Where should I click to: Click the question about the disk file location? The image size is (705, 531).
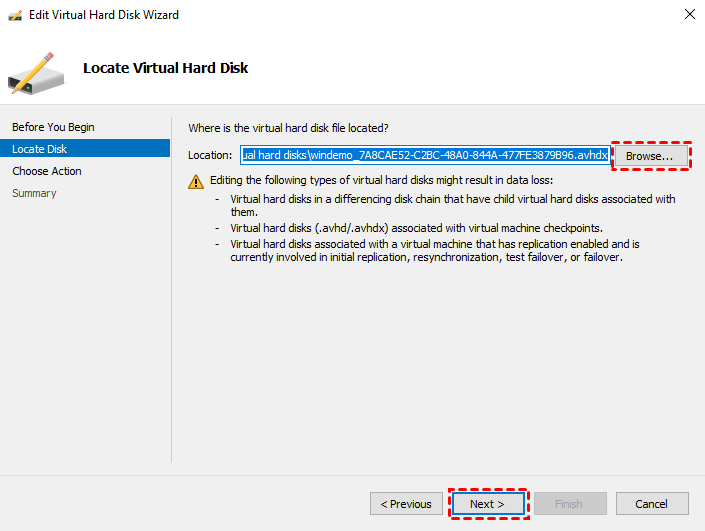click(x=288, y=128)
